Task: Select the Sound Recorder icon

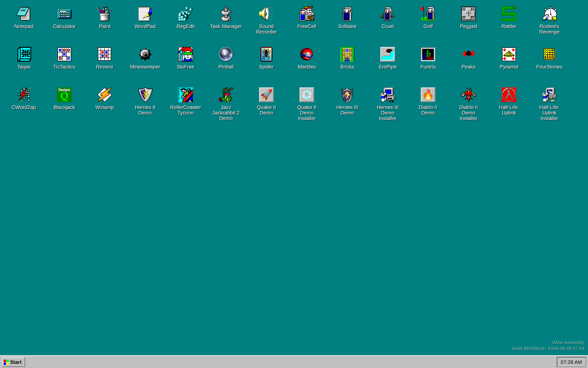Action: pyautogui.click(x=266, y=14)
